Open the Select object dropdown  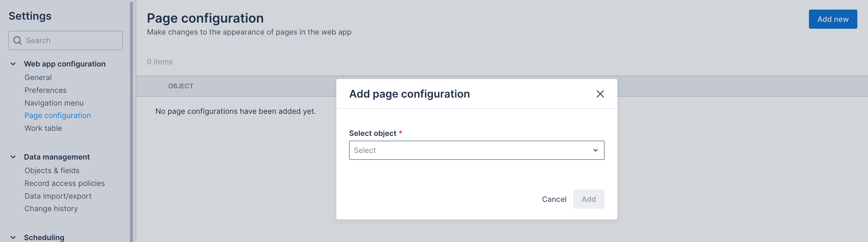pos(477,150)
